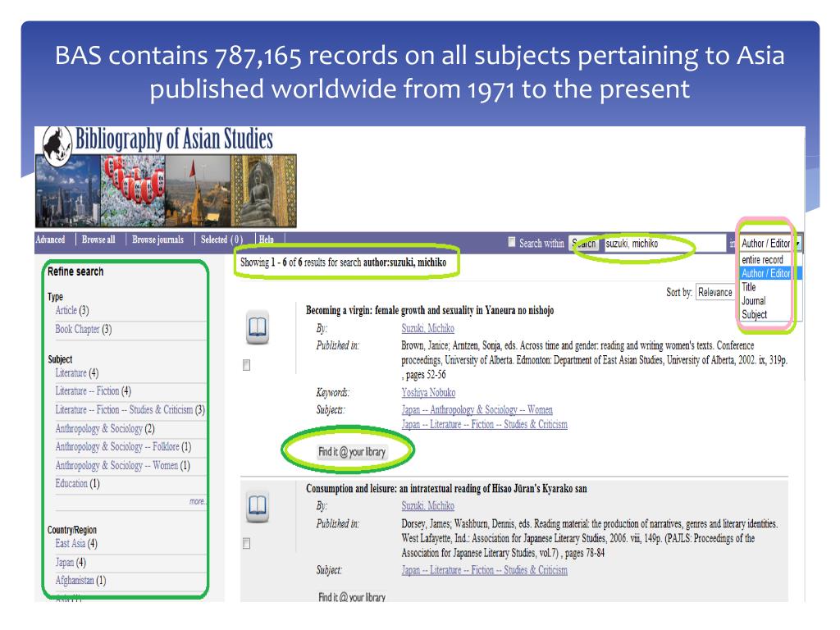Viewport: 840px width, 630px height.
Task: Click 'Find it @ your library' for first result
Action: point(352,452)
